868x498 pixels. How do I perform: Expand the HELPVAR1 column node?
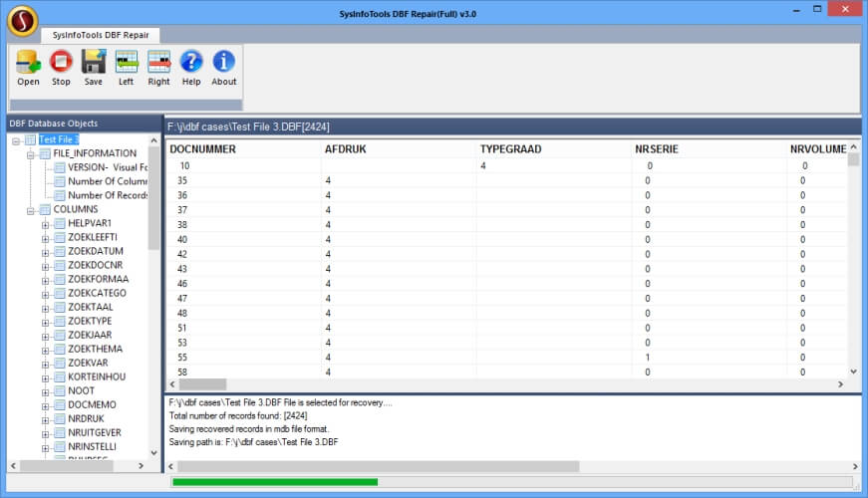click(x=45, y=223)
